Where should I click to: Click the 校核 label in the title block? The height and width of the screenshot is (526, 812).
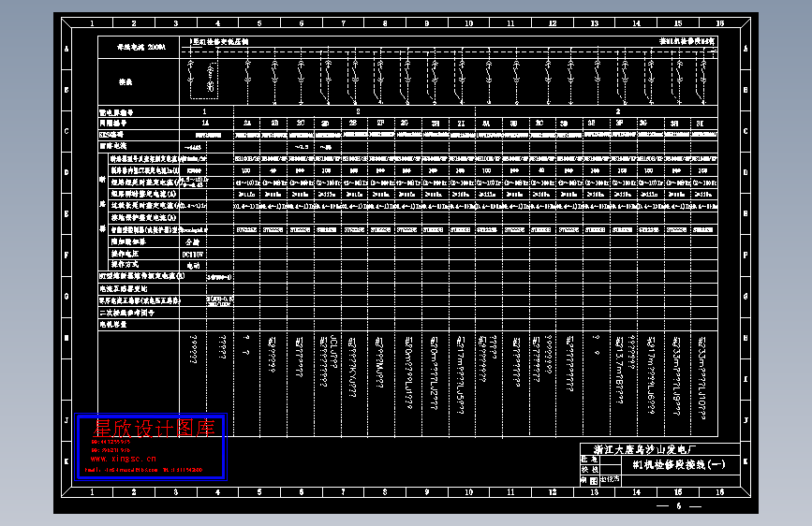coord(589,470)
